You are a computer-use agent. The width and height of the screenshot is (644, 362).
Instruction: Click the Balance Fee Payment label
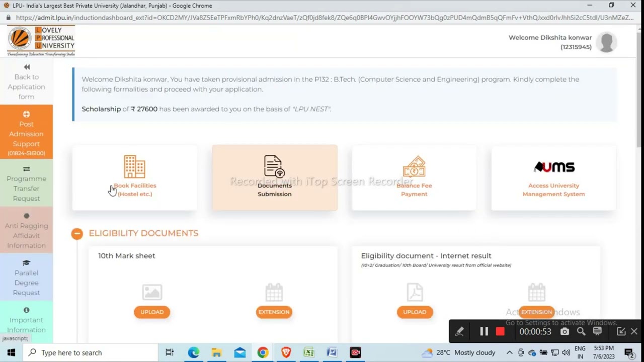point(414,190)
